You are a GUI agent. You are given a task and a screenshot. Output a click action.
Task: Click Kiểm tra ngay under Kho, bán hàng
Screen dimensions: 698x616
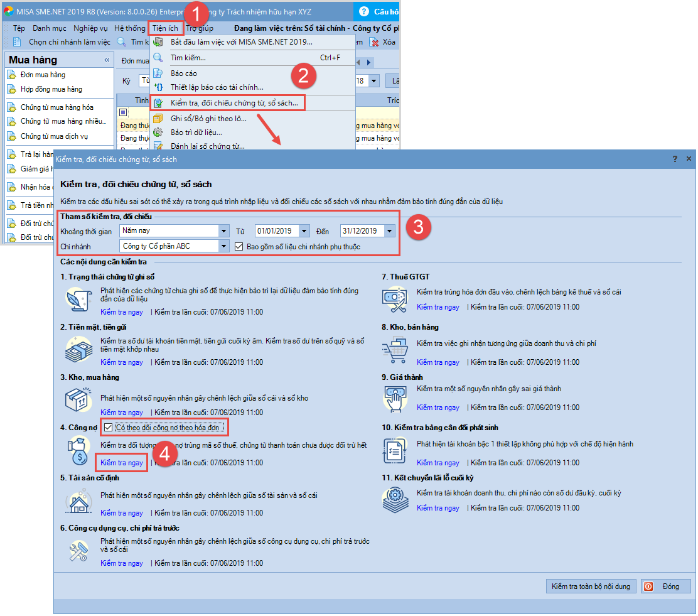pos(438,362)
